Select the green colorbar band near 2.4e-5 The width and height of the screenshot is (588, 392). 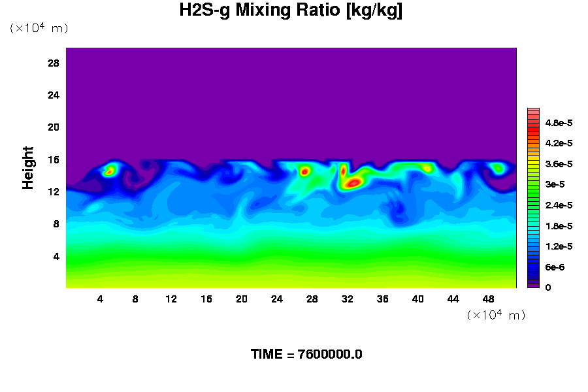[533, 205]
